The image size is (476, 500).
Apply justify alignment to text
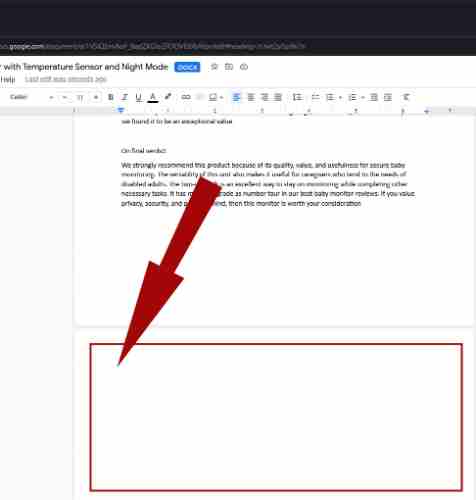coord(278,97)
